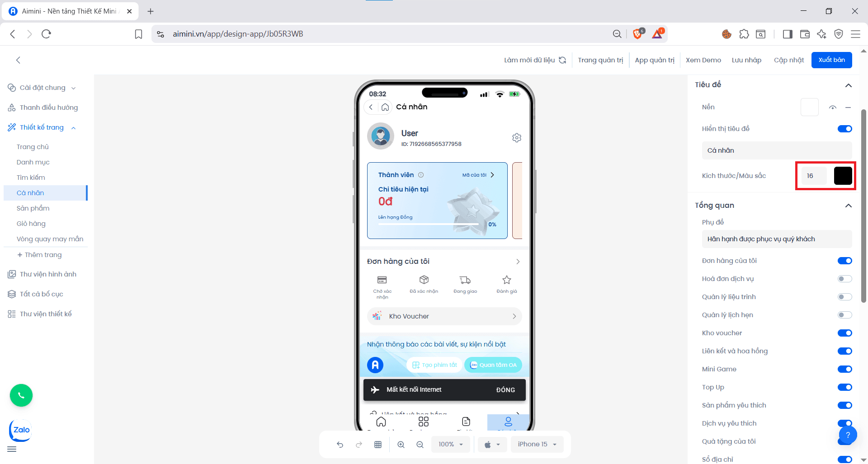Toggle the grid icon in the preview toolbar
The image size is (868, 464).
click(x=378, y=444)
